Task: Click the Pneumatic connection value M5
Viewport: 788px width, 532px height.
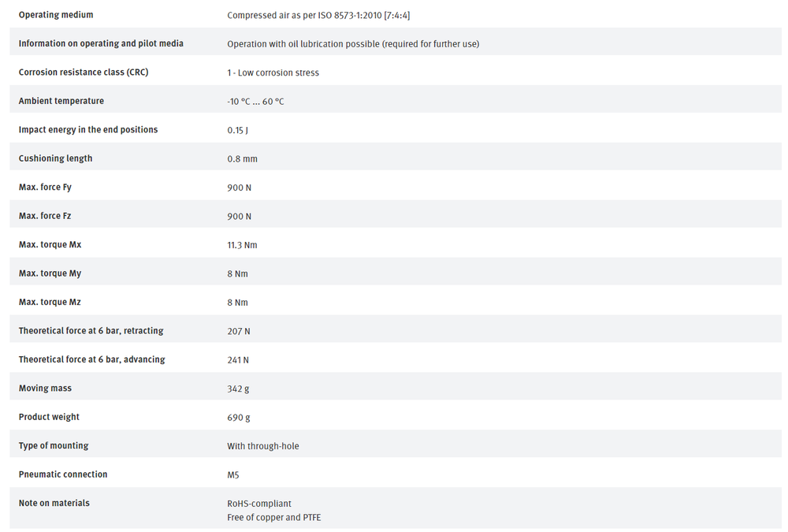Action: click(x=232, y=474)
